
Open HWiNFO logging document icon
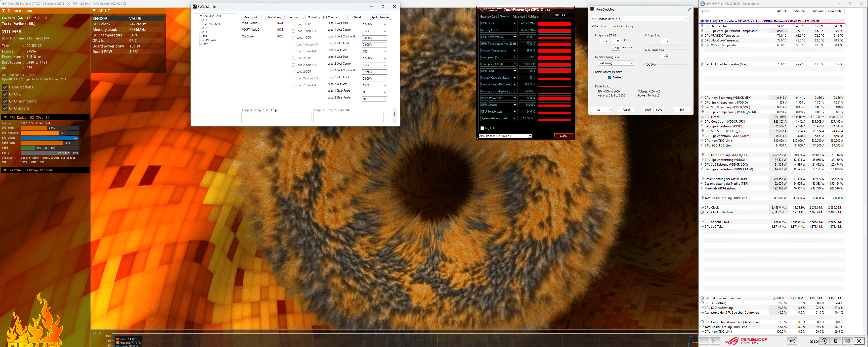click(x=836, y=341)
